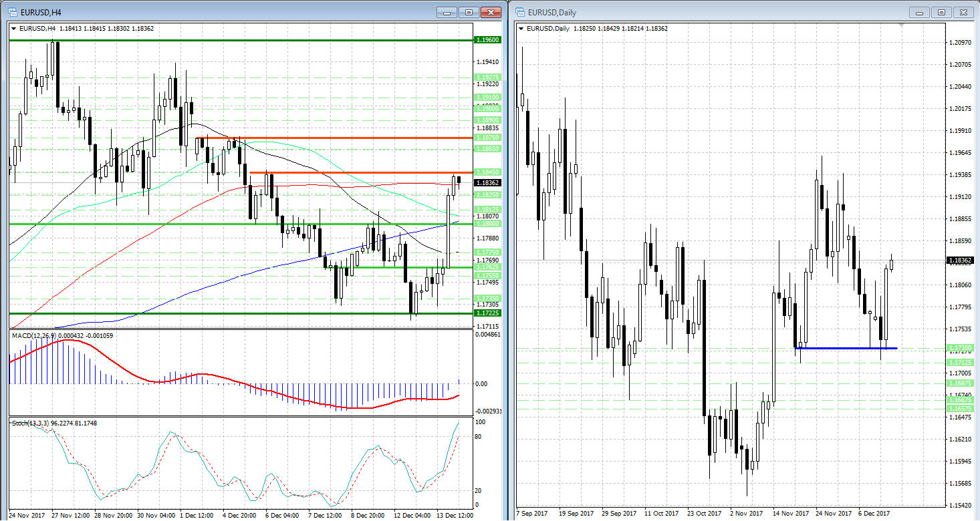The width and height of the screenshot is (980, 521).
Task: Open the dropdown arrow beside EURUSD,Daily label
Action: tap(521, 28)
